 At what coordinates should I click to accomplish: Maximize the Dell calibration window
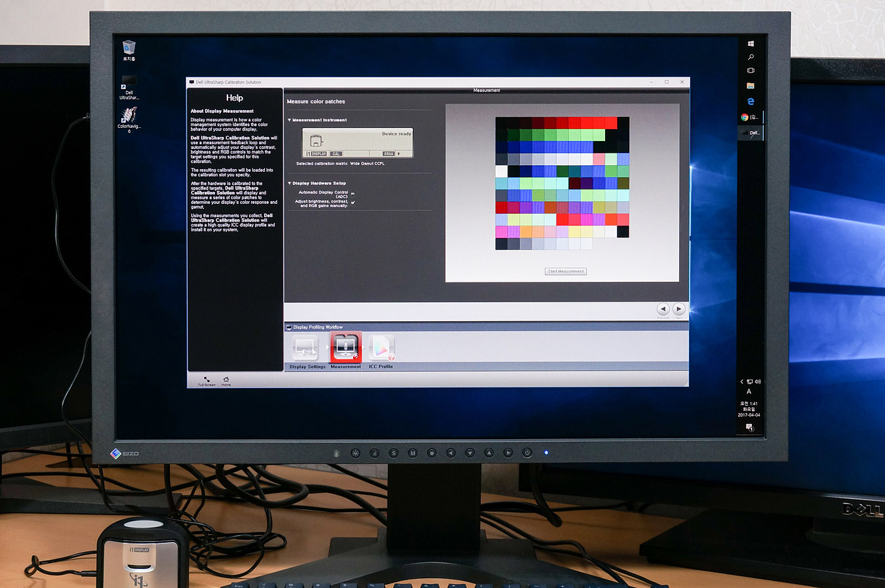click(667, 82)
